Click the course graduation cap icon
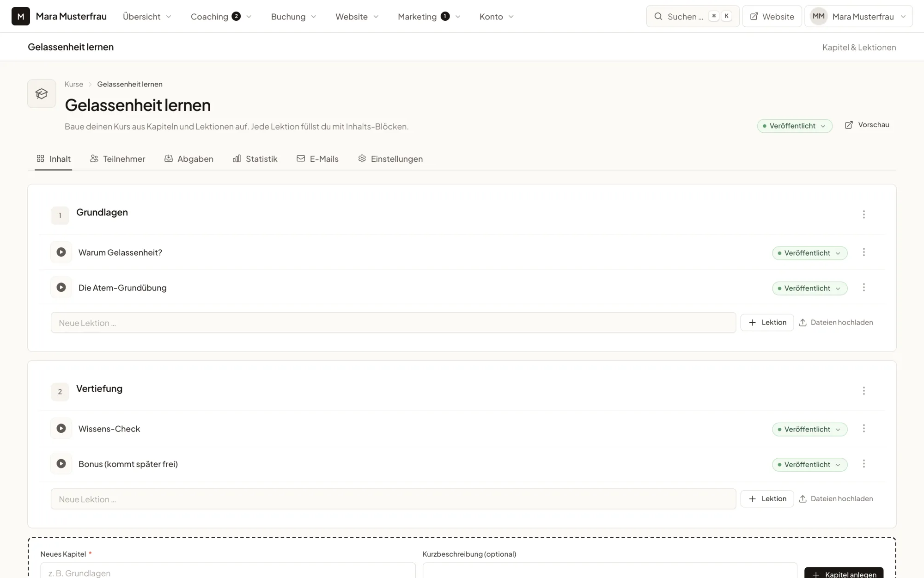 (42, 93)
